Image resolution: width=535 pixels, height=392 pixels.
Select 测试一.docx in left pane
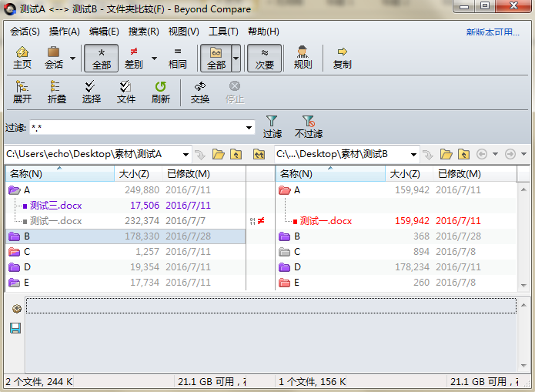point(55,221)
